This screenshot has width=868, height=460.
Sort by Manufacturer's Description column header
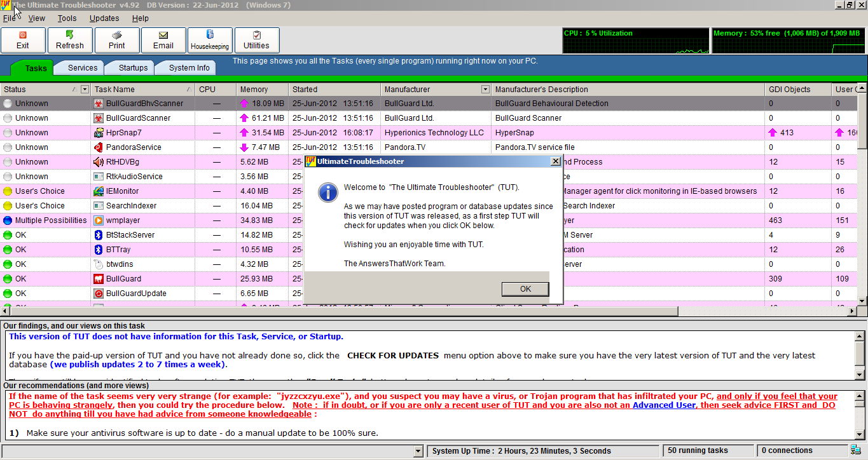tap(628, 90)
